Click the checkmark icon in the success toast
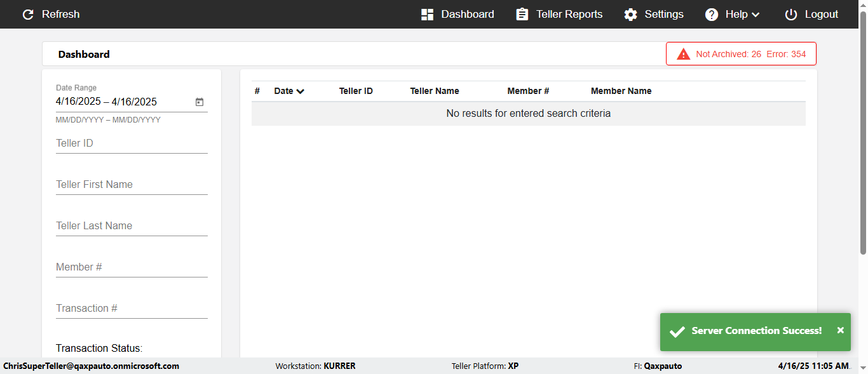Image resolution: width=868 pixels, height=374 pixels. point(677,331)
